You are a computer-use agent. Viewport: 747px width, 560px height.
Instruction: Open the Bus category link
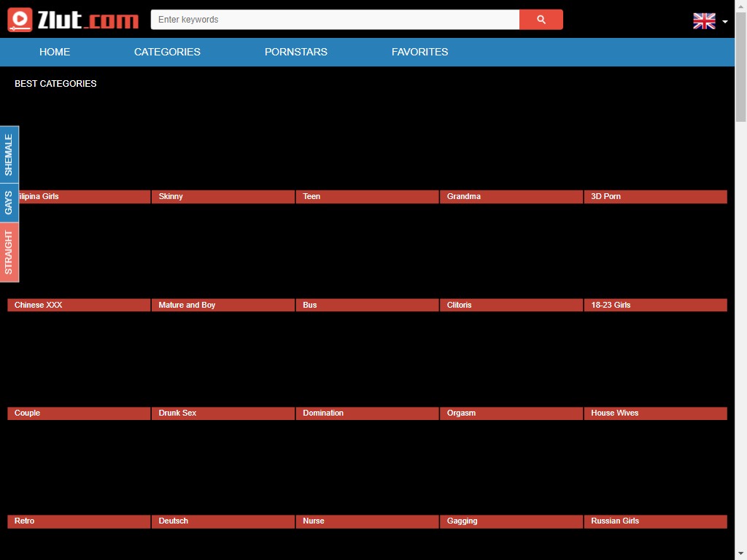[x=368, y=306]
